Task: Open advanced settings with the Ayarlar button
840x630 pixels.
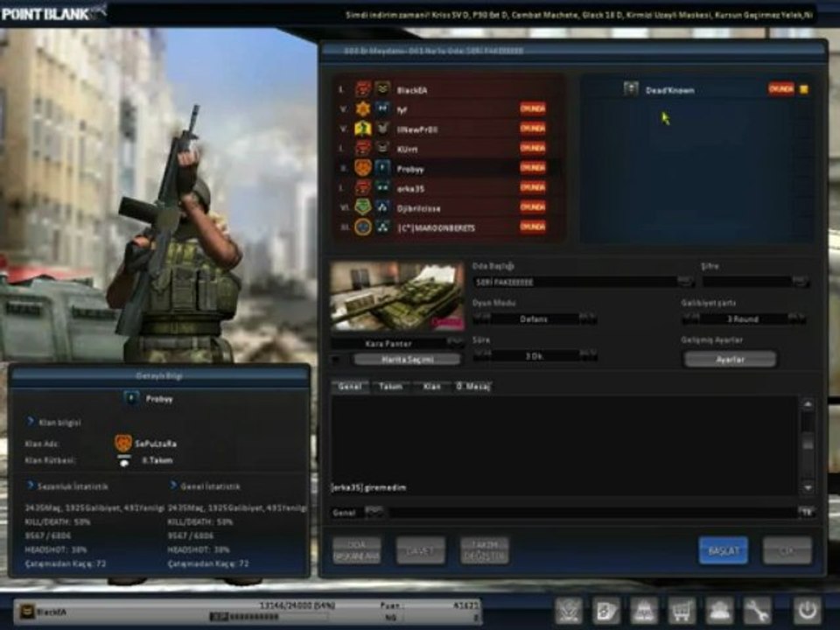Action: coord(730,359)
